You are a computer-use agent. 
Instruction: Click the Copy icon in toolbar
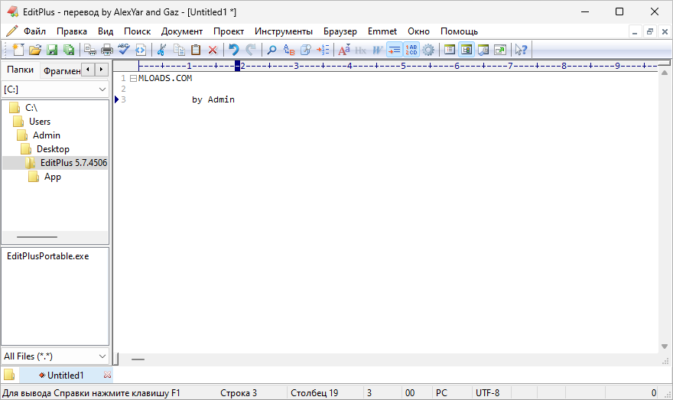coord(179,50)
